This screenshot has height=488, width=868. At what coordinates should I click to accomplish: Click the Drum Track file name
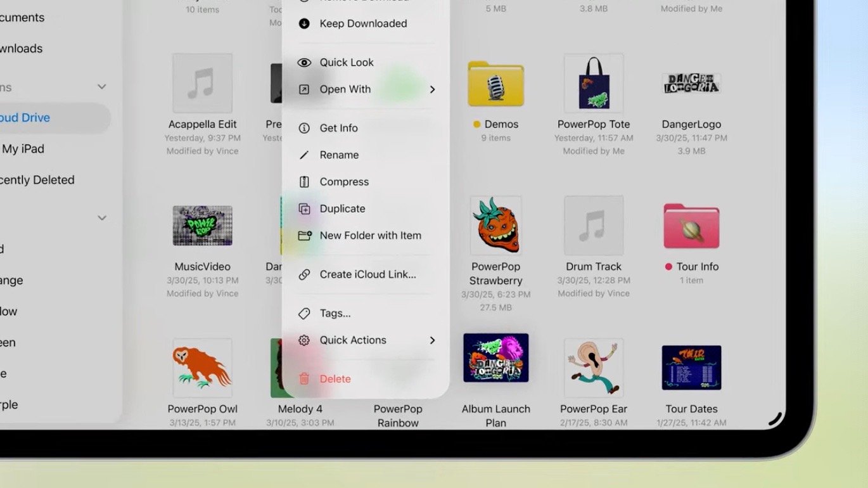(x=594, y=267)
